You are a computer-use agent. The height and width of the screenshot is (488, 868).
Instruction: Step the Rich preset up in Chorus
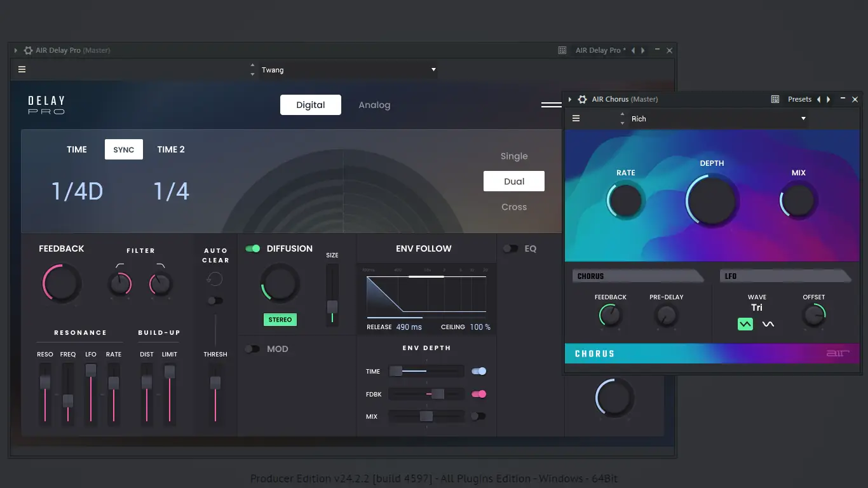(x=623, y=114)
